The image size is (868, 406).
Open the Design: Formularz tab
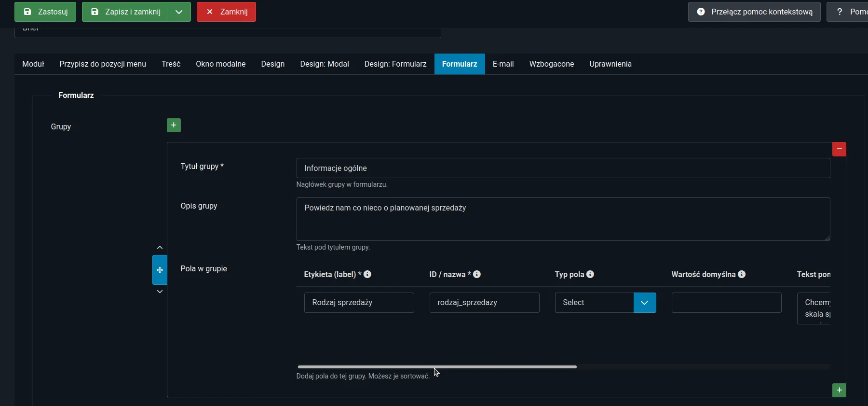coord(395,64)
